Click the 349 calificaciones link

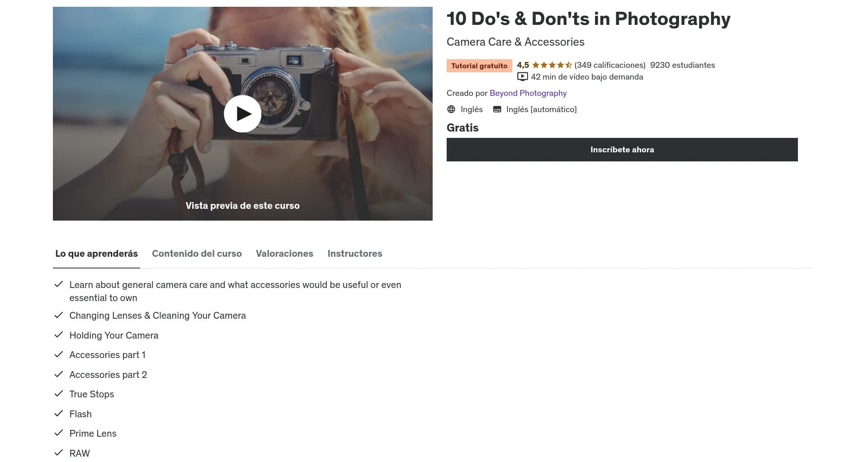(x=609, y=65)
